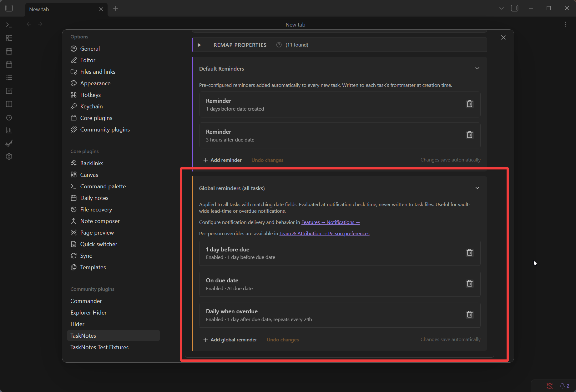The width and height of the screenshot is (576, 392).
Task: Open the terminal/command icon in the left ribbon
Action: (9, 24)
